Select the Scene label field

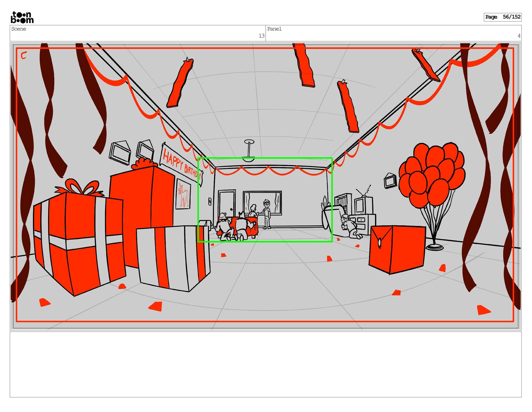click(x=19, y=29)
